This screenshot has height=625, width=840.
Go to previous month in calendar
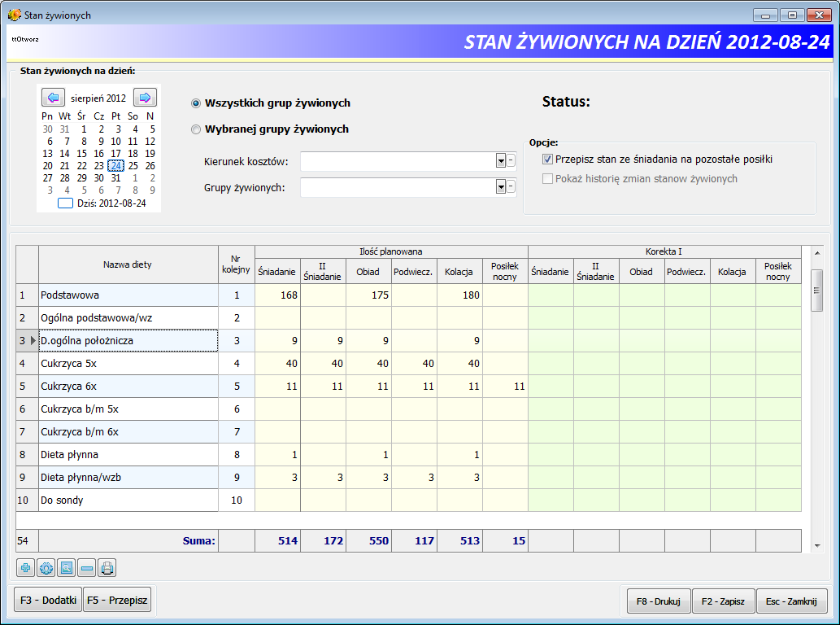click(53, 98)
